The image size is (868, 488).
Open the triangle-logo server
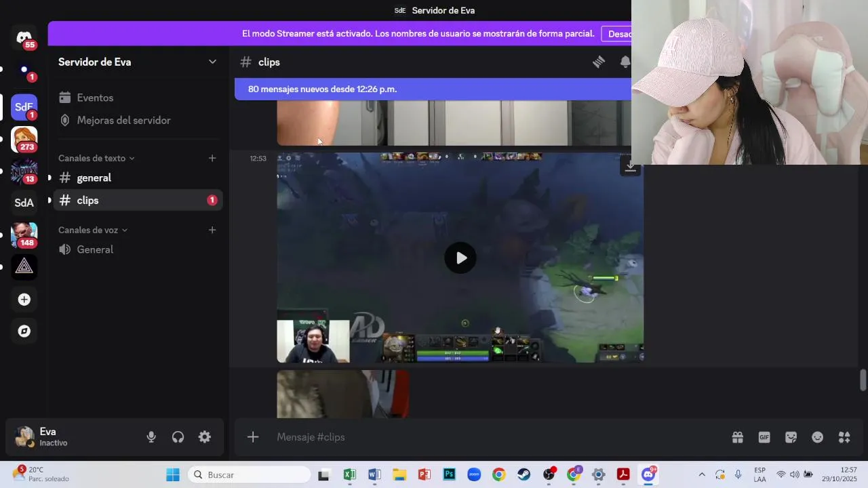pyautogui.click(x=24, y=266)
